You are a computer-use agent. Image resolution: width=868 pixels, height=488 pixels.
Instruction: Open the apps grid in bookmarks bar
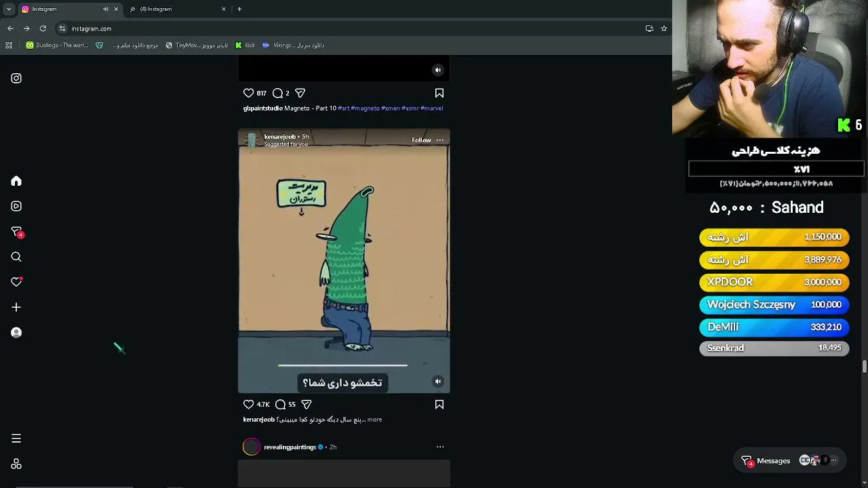(9, 45)
